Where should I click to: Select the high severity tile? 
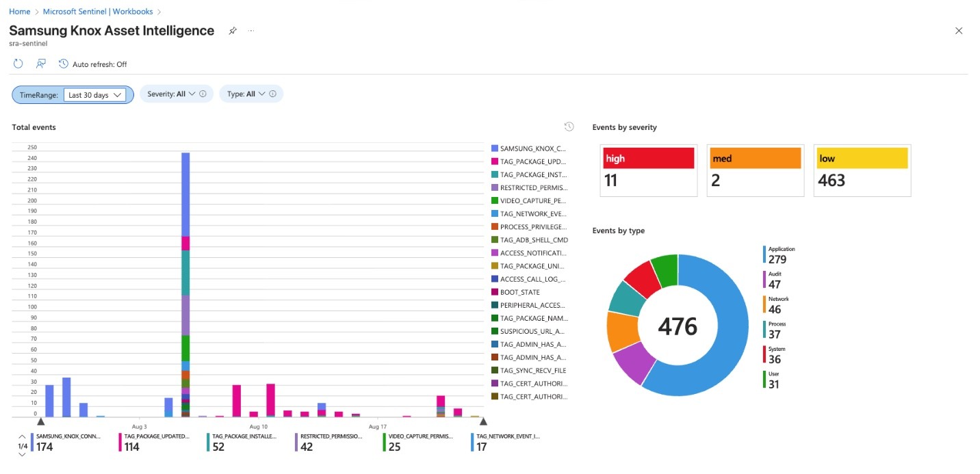(648, 170)
